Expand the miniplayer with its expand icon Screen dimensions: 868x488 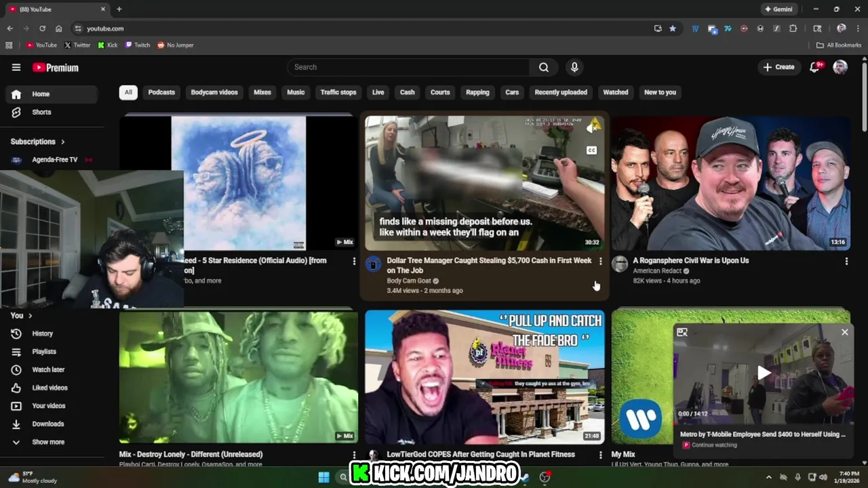point(682,332)
